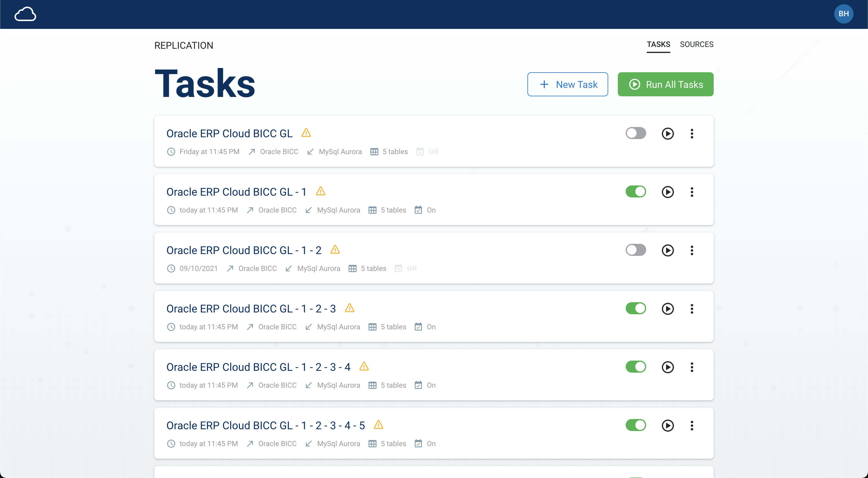Open three-dot menu for BICC GL - 1 - 2
Screen dimensions: 868x478
point(692,250)
